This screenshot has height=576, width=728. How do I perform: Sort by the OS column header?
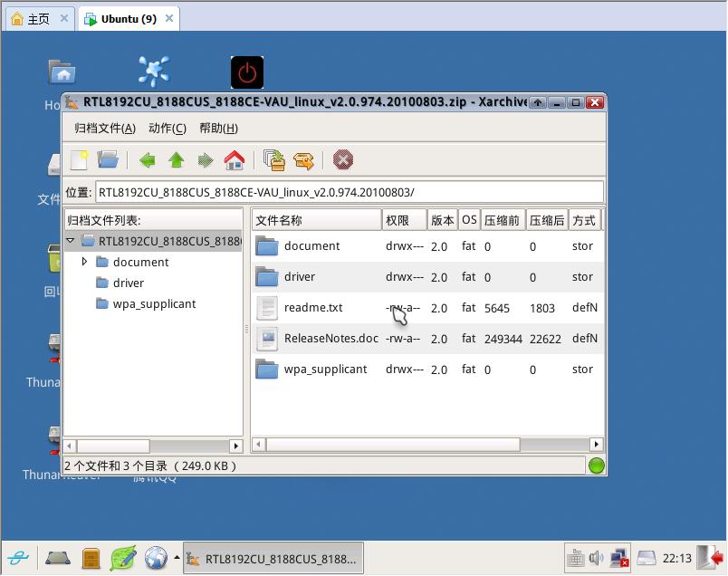pyautogui.click(x=469, y=220)
